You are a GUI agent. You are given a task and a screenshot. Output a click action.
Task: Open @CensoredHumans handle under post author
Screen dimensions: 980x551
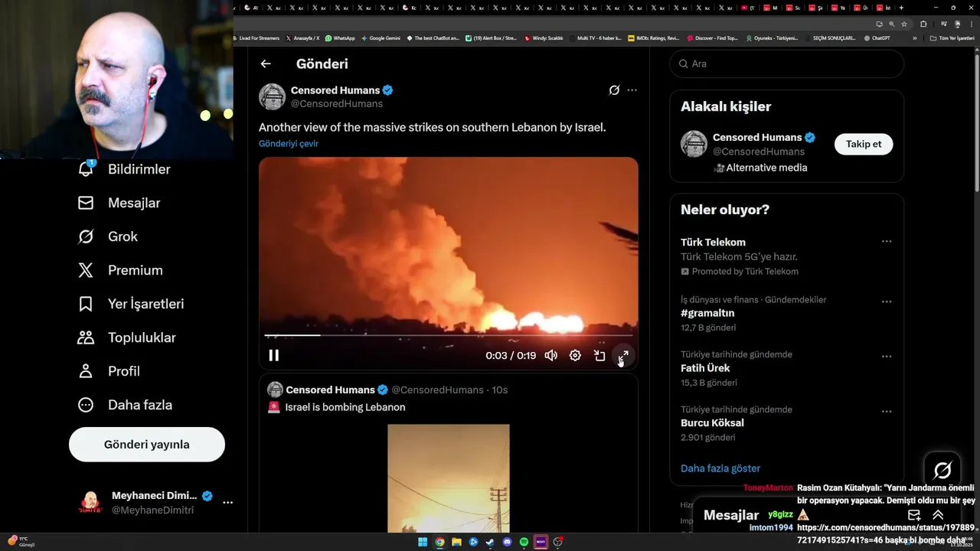(x=336, y=103)
